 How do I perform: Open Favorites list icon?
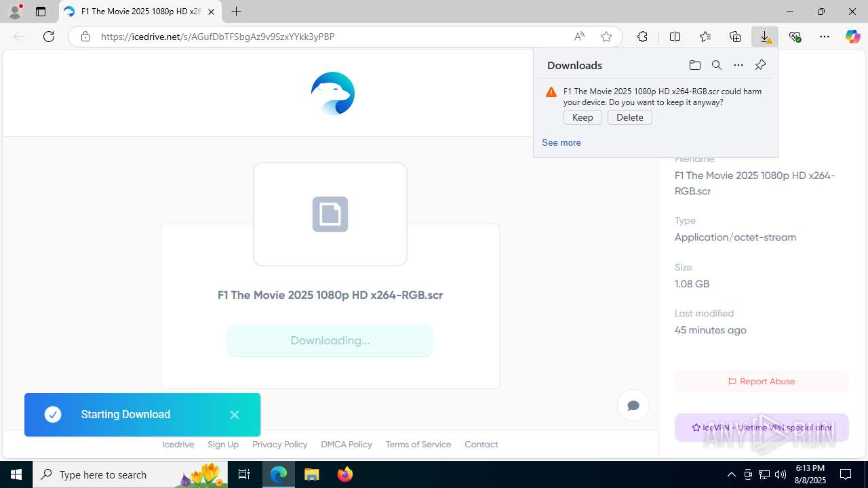pos(705,37)
